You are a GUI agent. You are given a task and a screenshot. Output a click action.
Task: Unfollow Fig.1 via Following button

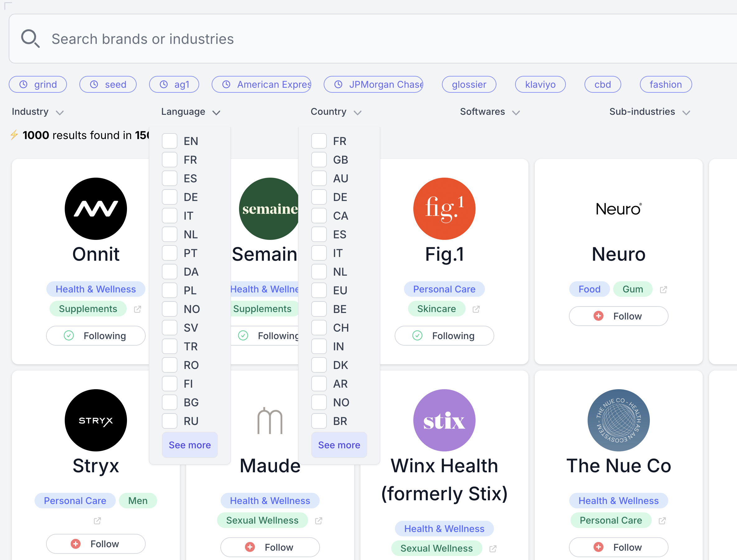444,336
